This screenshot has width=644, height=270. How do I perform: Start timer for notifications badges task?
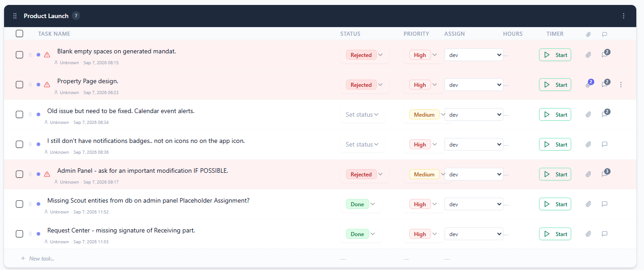tap(555, 144)
